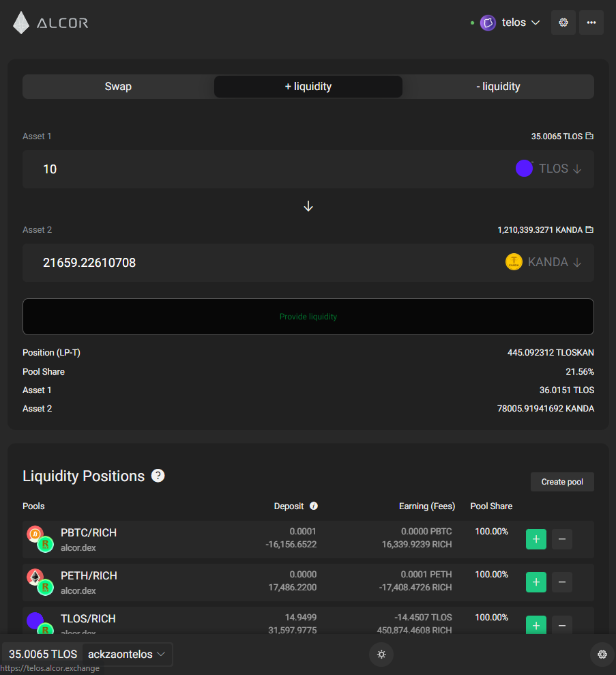Open the TLOS token selector dropdown
The width and height of the screenshot is (616, 675).
pyautogui.click(x=548, y=169)
